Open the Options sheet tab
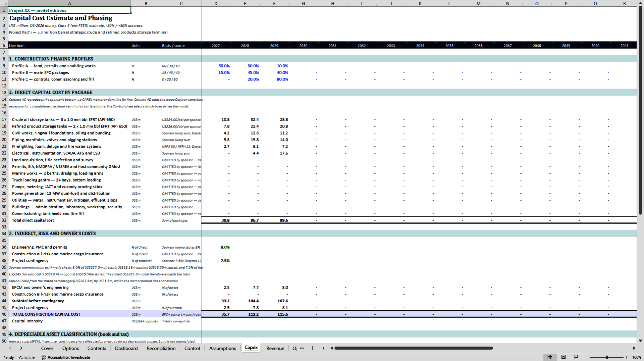Viewport: 644px width, 361px height. (70, 348)
